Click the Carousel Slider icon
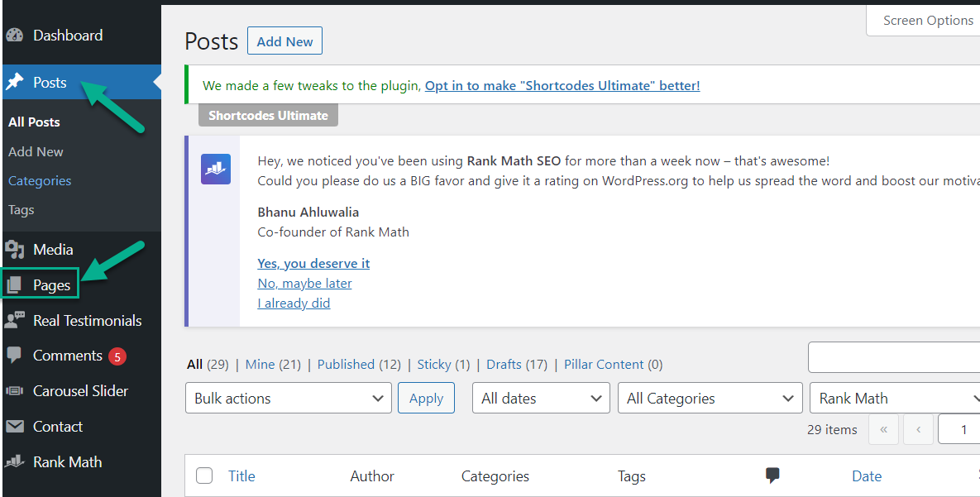 coord(14,390)
